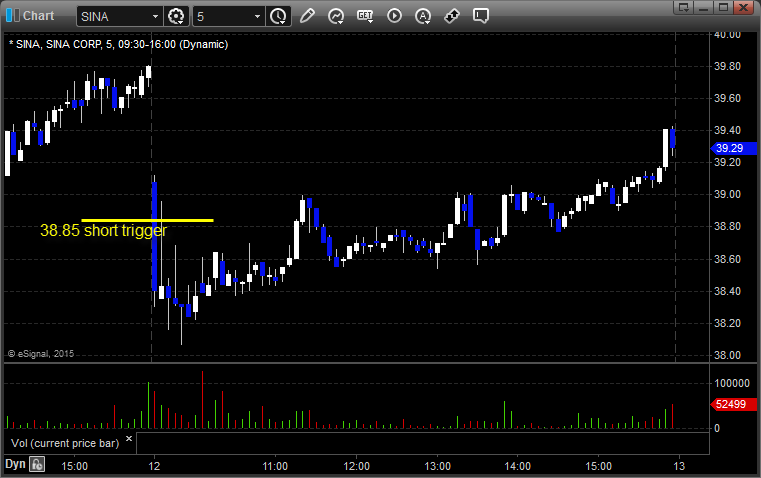This screenshot has height=478, width=761.
Task: Maximize the Chart window
Action: tap(724, 7)
